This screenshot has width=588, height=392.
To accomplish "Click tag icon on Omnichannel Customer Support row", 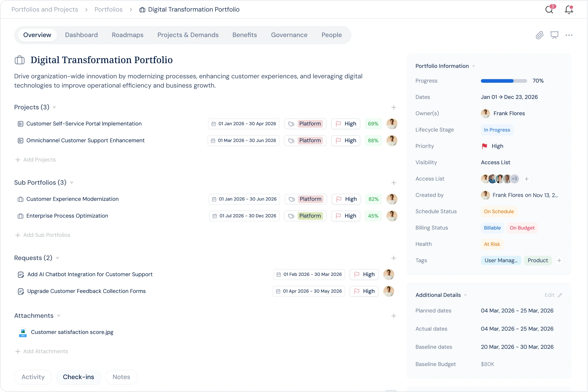I will (291, 141).
